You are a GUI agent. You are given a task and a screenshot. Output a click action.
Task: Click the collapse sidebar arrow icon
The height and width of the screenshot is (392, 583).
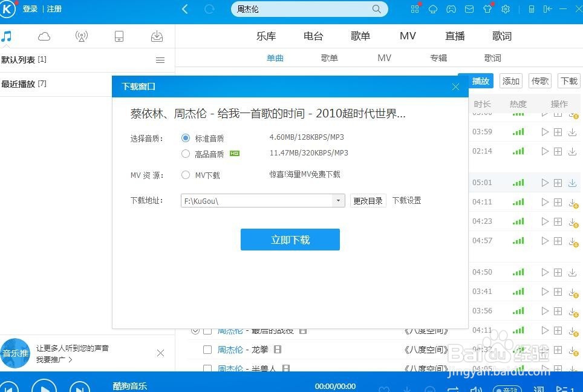coord(547,9)
